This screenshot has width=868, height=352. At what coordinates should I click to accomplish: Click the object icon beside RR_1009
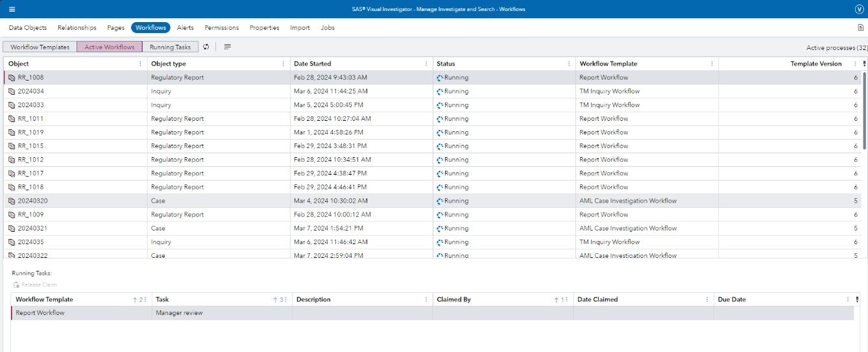[x=12, y=214]
